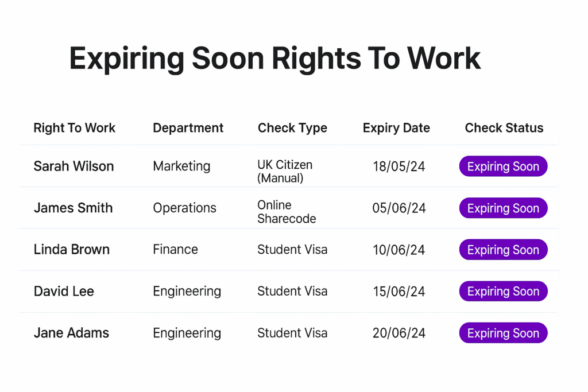
Task: Click Linda Brown's Expiring Soon badge
Action: (x=503, y=250)
